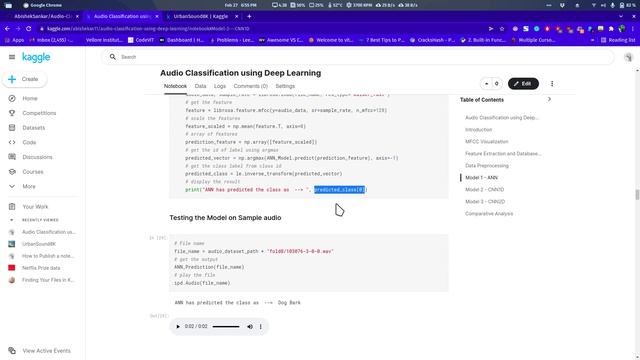
Task: Click the Edit notebook button
Action: point(523,84)
